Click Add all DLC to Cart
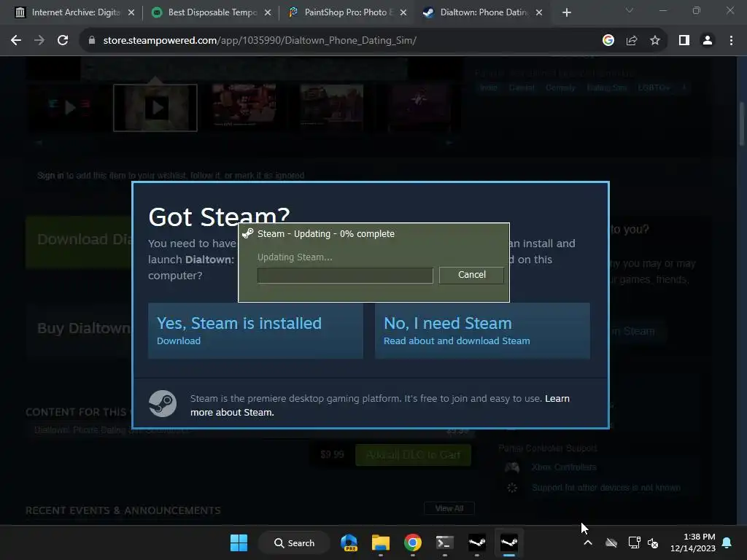 coord(413,455)
